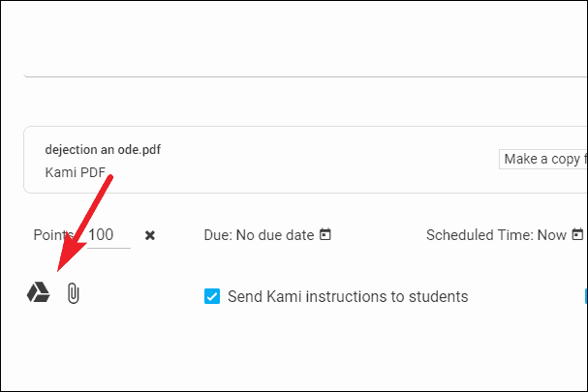
Task: Click the X to remove points
Action: pos(150,235)
